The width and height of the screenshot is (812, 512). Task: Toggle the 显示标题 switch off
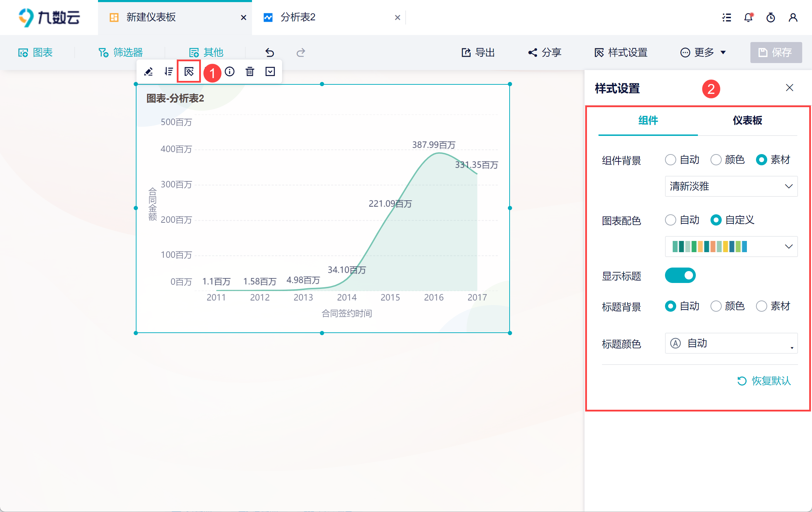tap(680, 275)
